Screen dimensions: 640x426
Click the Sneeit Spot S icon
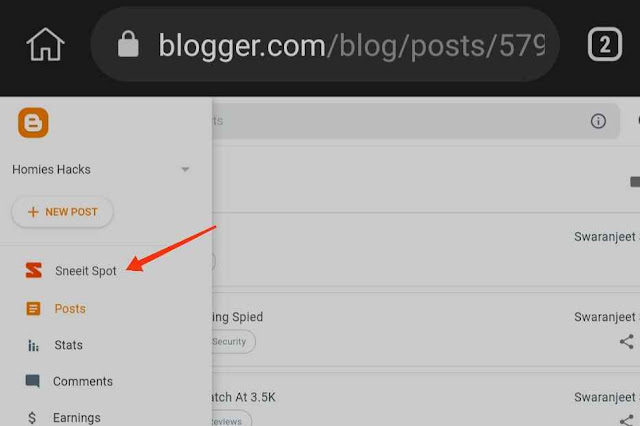click(x=33, y=270)
